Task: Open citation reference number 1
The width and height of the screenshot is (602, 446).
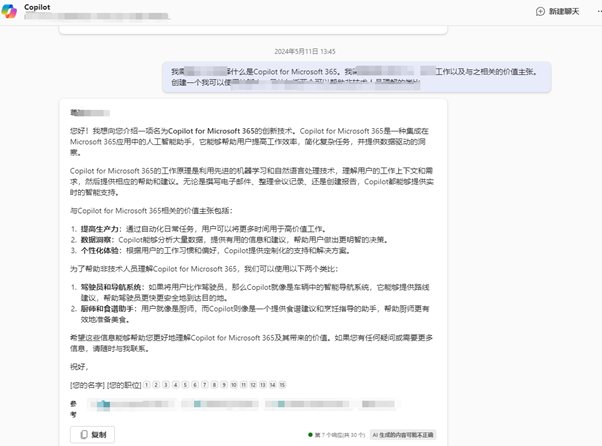Action: tap(147, 385)
